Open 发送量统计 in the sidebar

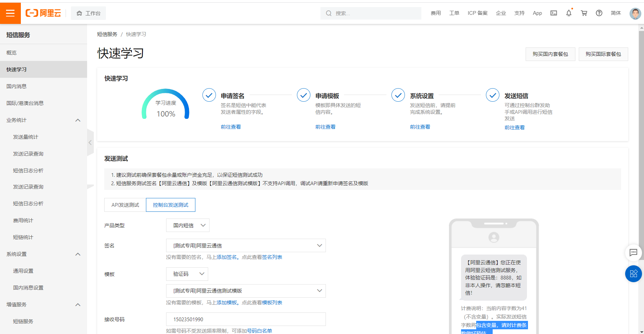click(x=43, y=137)
